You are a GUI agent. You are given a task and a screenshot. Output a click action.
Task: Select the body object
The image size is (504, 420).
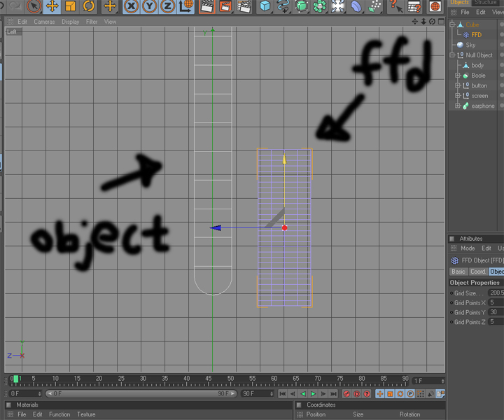click(x=477, y=65)
